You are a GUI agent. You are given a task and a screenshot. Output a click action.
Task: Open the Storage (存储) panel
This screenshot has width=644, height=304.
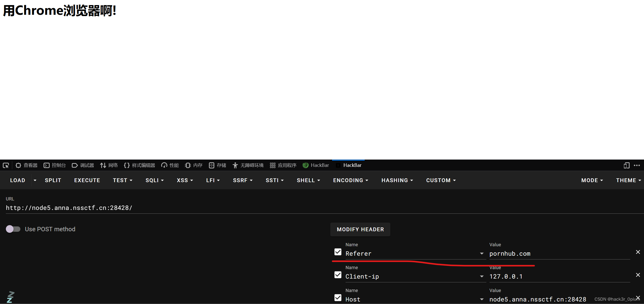(x=217, y=165)
